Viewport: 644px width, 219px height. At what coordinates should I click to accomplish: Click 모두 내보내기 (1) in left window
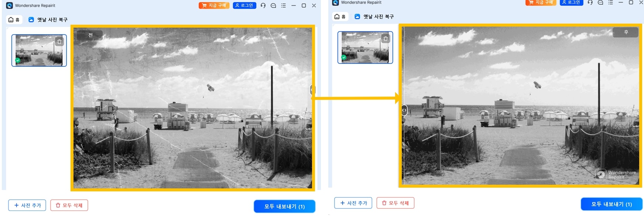284,206
